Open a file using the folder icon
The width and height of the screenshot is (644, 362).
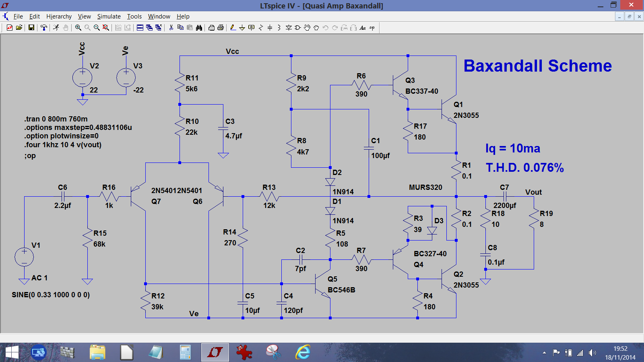(x=19, y=27)
